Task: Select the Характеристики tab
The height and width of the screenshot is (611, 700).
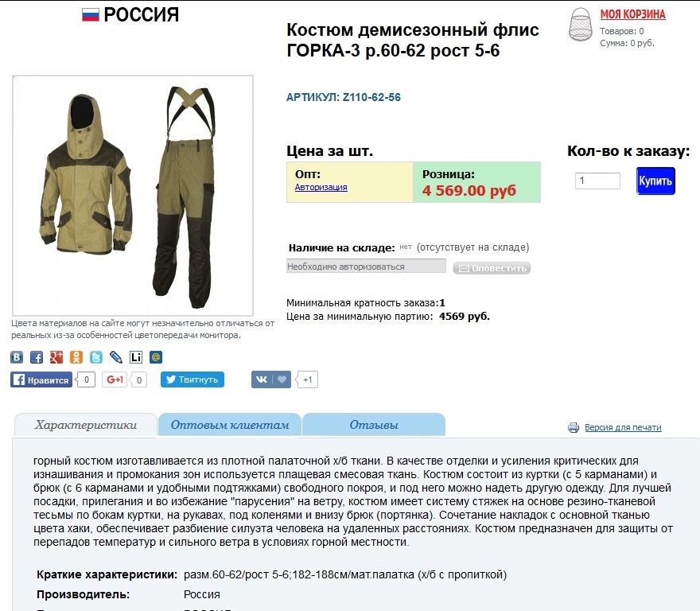Action: pos(86,425)
